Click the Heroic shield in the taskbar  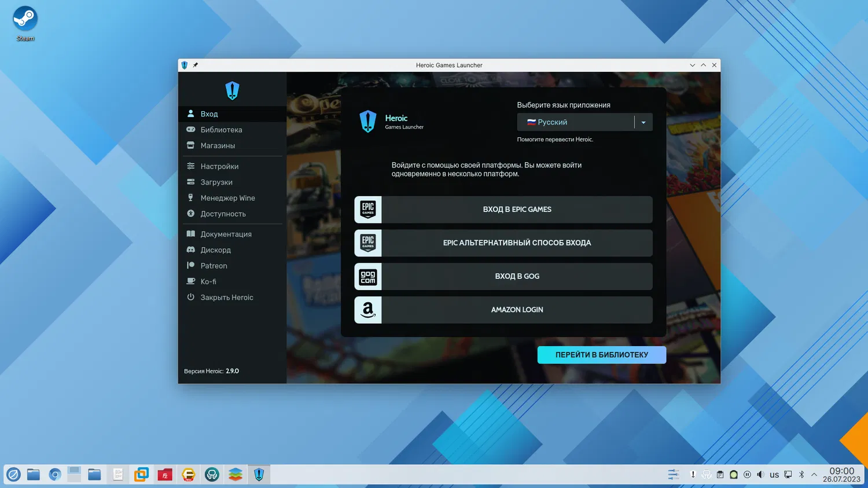[x=259, y=475]
